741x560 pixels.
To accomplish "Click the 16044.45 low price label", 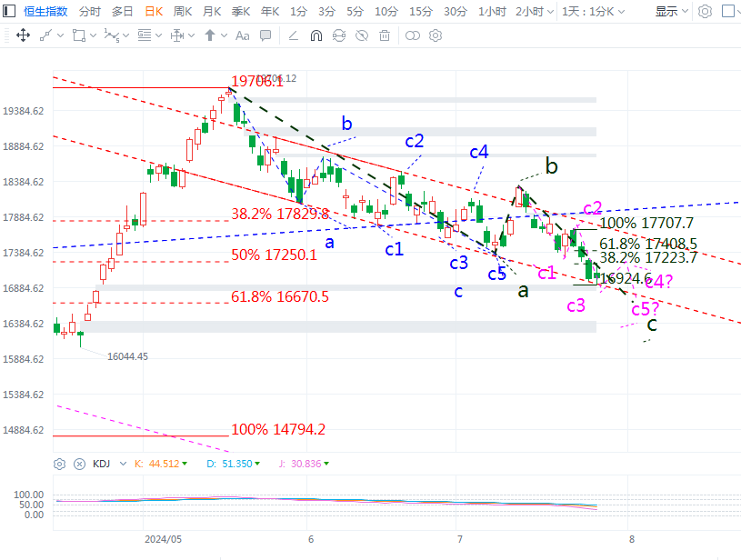I will pos(127,356).
